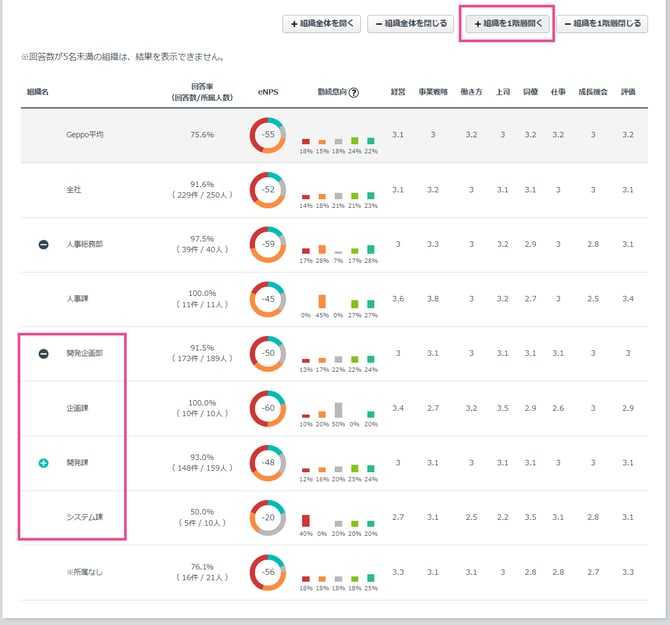Click the 50.0% (5件 / 10人) response rate
670x625 pixels.
[202, 518]
